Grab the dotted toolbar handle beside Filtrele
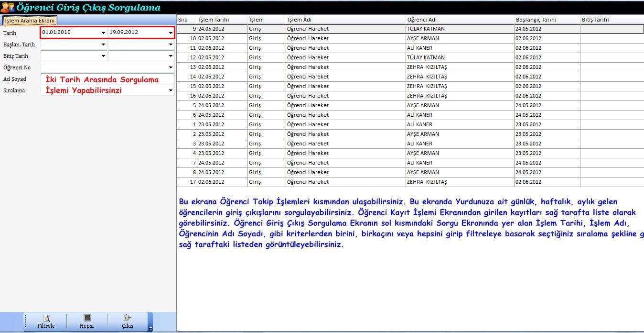 (25, 322)
